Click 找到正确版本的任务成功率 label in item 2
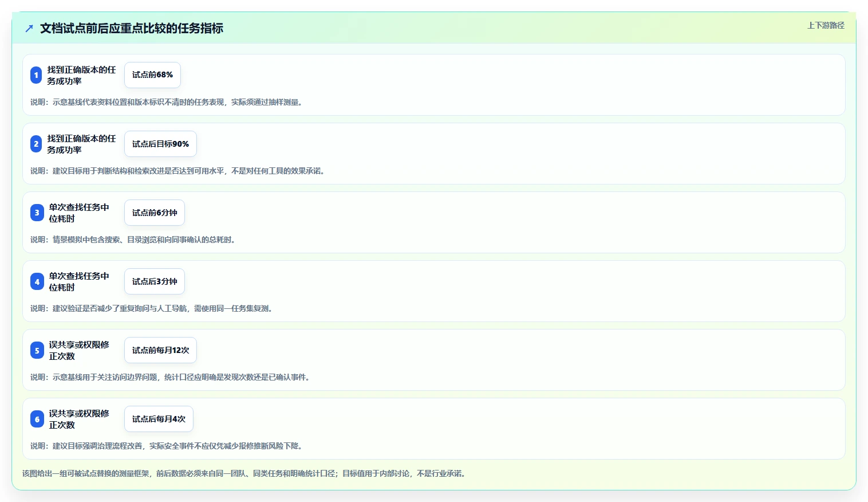Image resolution: width=868 pixels, height=502 pixels. (81, 144)
